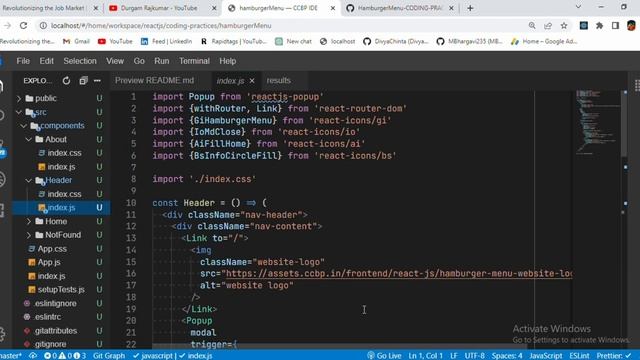Click the browser address bar URL
Image resolution: width=640 pixels, height=360 pixels.
click(161, 25)
